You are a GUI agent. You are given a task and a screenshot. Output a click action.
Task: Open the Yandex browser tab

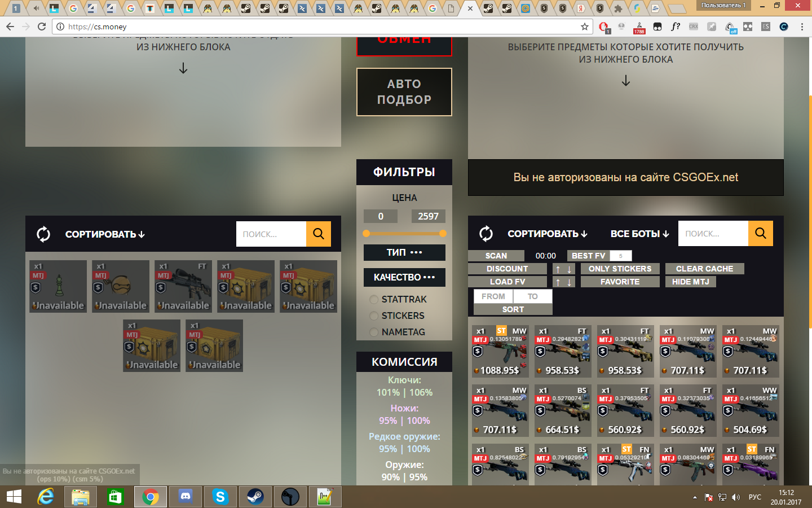pos(581,8)
